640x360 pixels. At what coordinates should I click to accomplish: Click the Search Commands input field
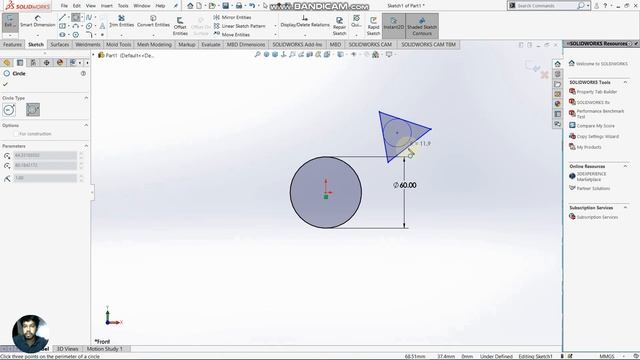(546, 6)
